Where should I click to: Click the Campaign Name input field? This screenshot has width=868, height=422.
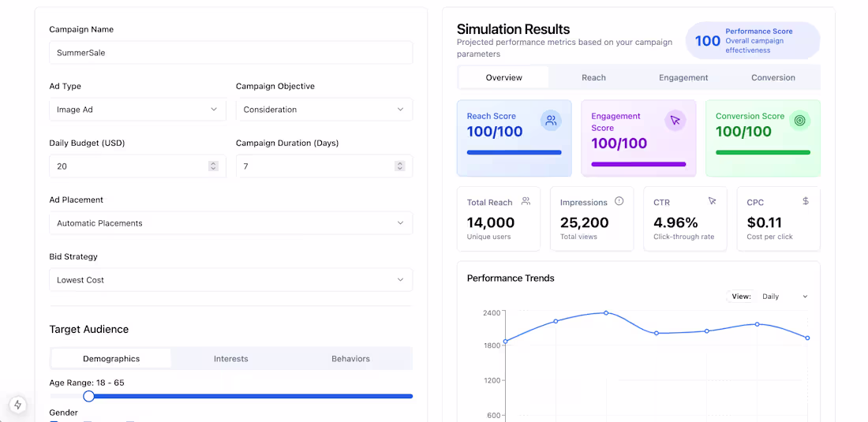click(231, 53)
